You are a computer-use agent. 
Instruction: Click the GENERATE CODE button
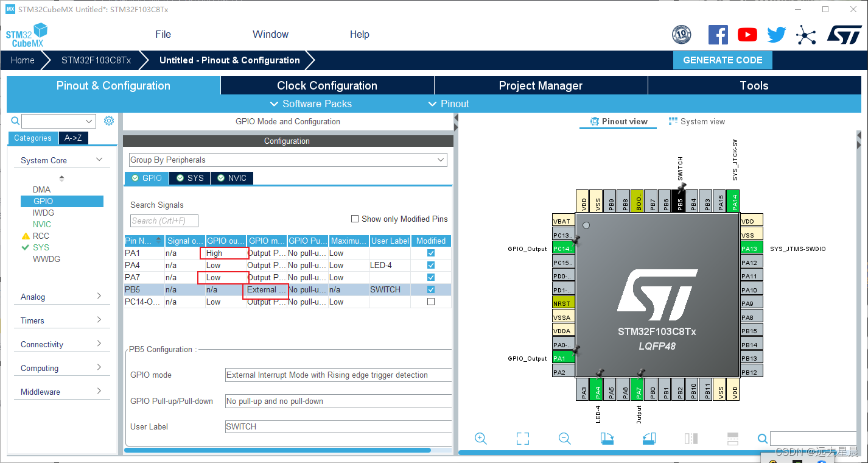click(723, 60)
